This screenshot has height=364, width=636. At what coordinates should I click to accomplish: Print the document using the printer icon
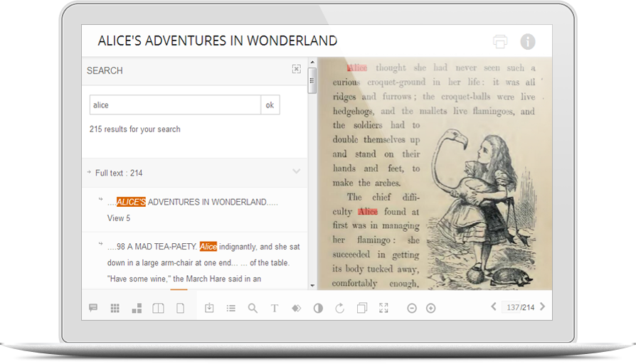click(x=500, y=41)
